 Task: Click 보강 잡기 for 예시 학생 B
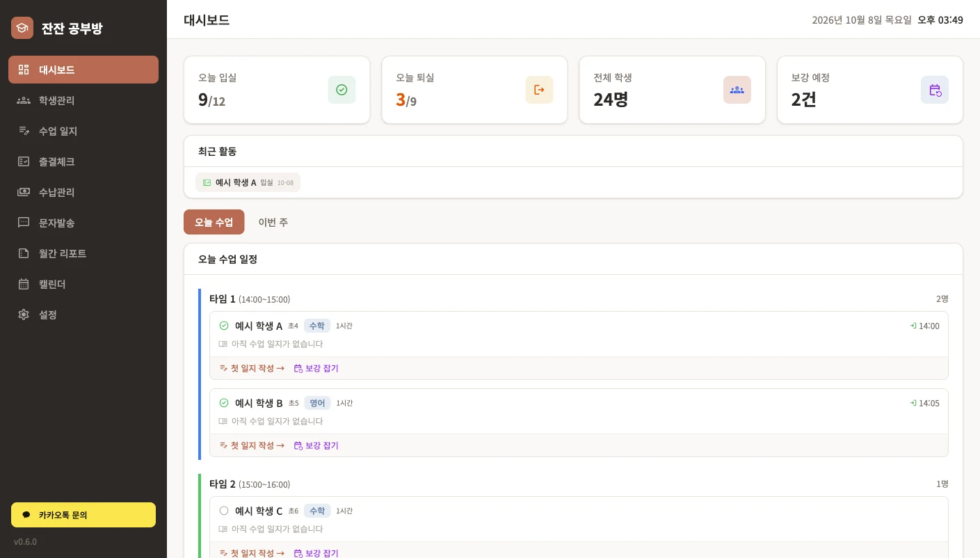tap(316, 445)
